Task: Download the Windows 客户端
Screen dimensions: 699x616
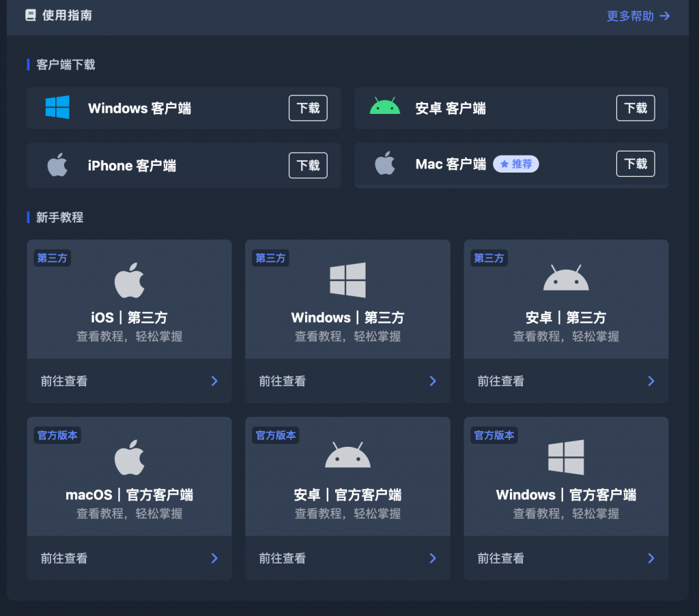Action: (x=308, y=108)
